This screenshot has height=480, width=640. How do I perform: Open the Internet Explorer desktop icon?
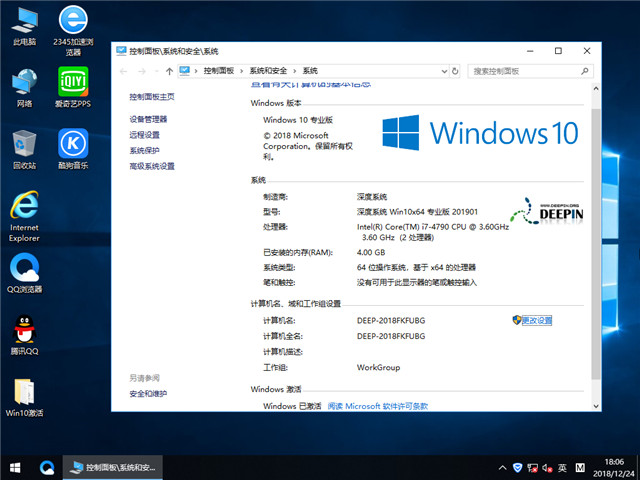tap(24, 216)
